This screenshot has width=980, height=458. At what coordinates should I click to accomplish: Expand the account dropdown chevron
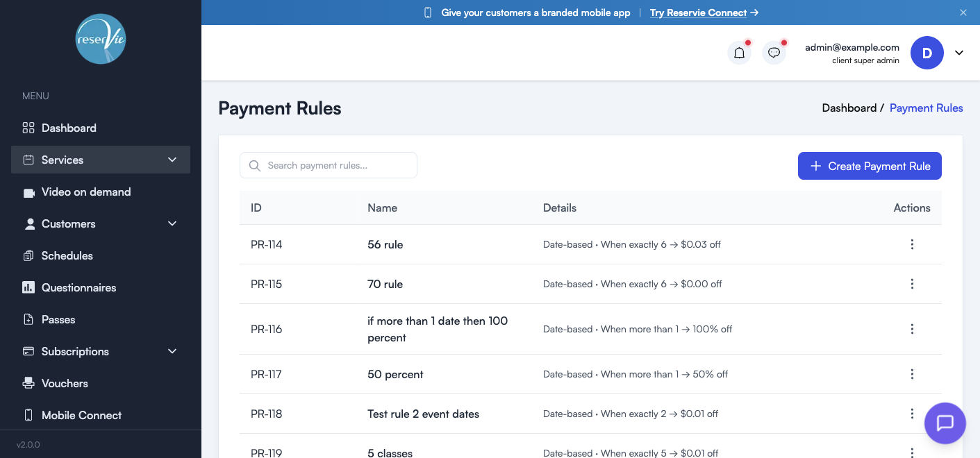(959, 53)
